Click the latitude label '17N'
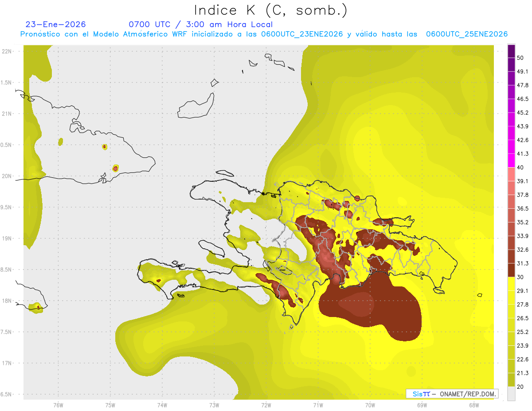532x411 pixels. click(7, 363)
